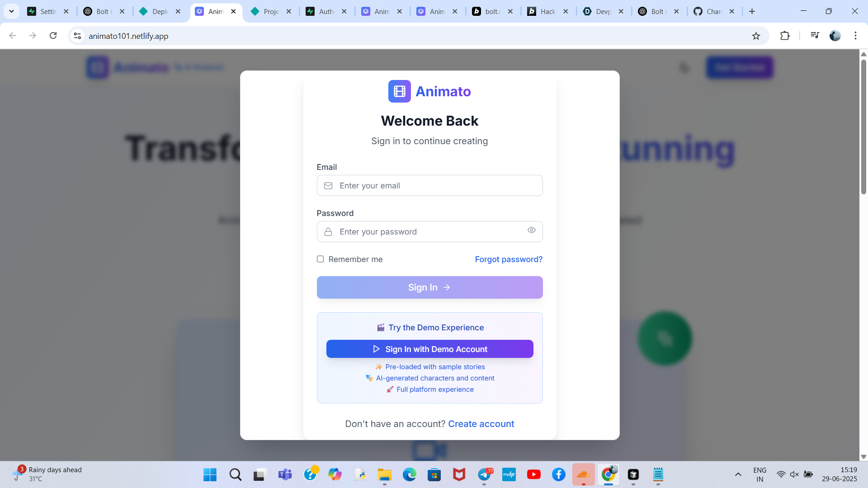868x488 pixels.
Task: Open YouTube from the taskbar
Action: [x=533, y=474]
